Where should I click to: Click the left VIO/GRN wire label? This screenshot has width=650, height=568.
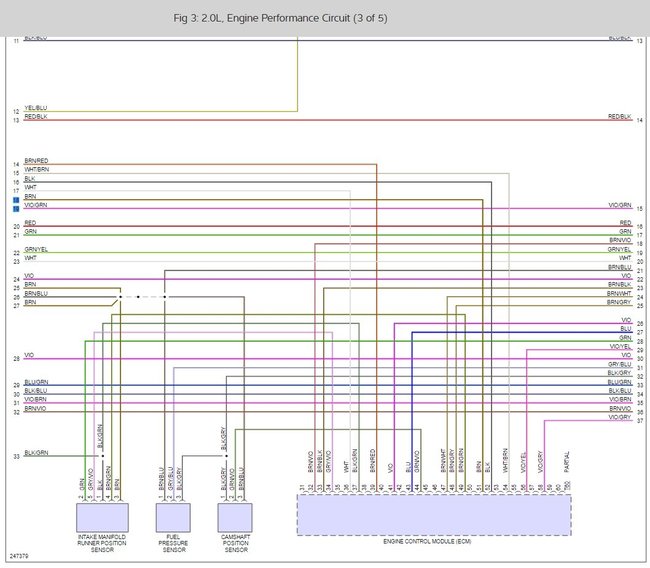36,205
